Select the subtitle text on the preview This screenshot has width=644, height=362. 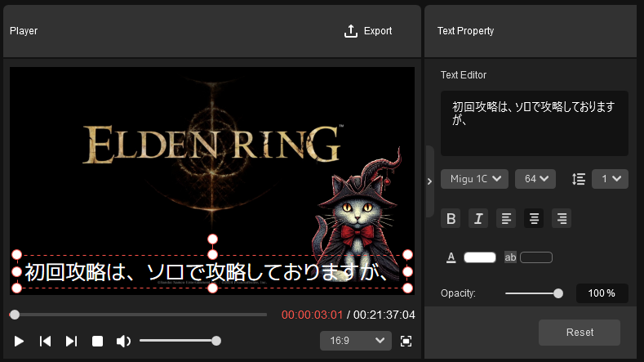206,272
